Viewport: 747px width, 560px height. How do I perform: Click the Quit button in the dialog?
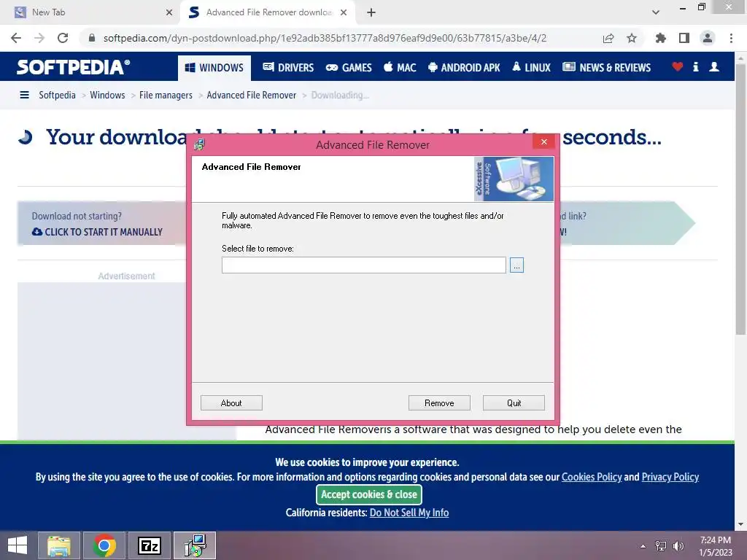tap(514, 402)
